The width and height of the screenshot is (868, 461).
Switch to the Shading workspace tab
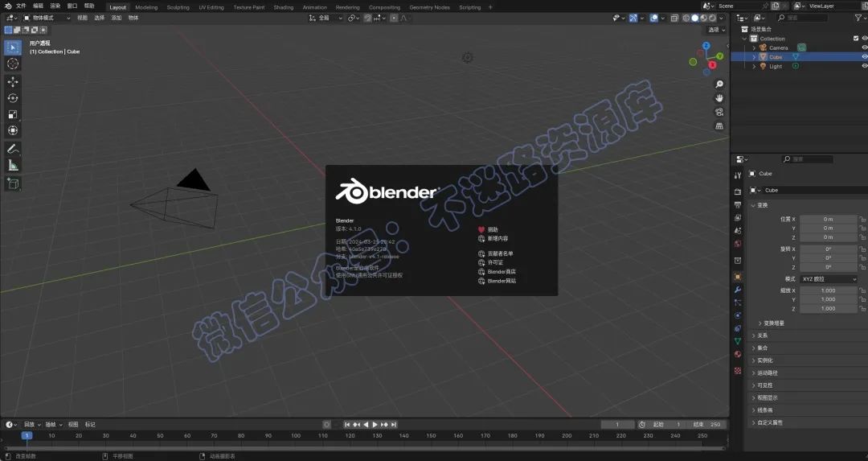point(284,7)
